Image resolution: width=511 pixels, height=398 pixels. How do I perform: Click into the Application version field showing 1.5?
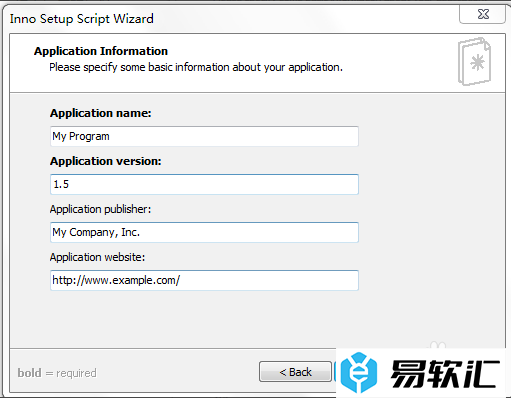204,184
